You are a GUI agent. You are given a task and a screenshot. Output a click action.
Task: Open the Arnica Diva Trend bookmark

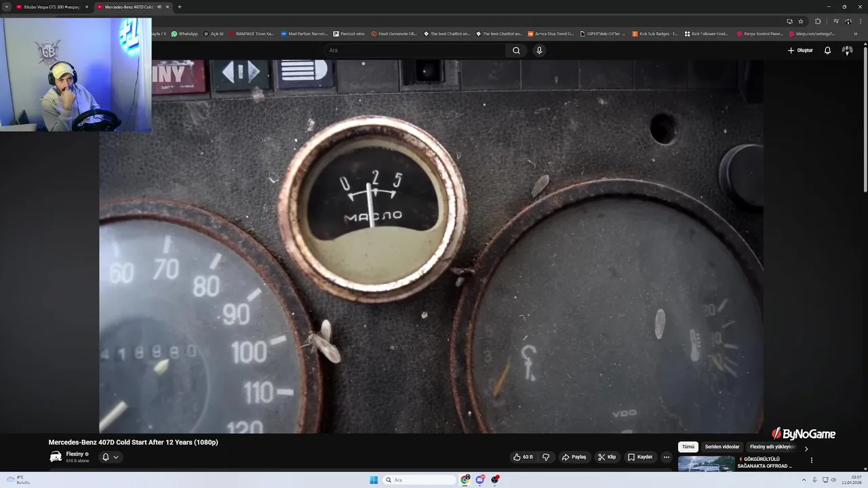551,33
